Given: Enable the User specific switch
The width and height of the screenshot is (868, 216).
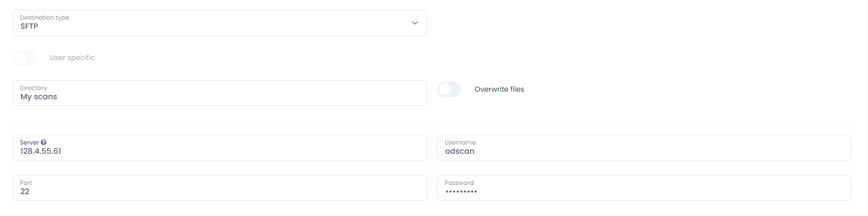Looking at the screenshot, I should [24, 58].
